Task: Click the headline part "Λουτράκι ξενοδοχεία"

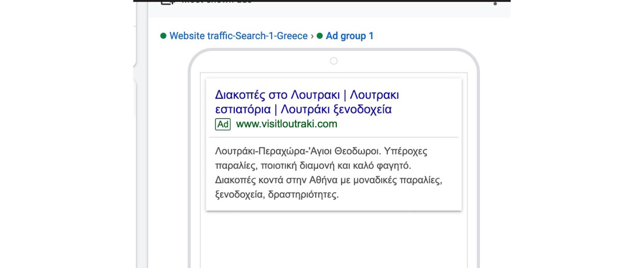Action: pos(336,110)
